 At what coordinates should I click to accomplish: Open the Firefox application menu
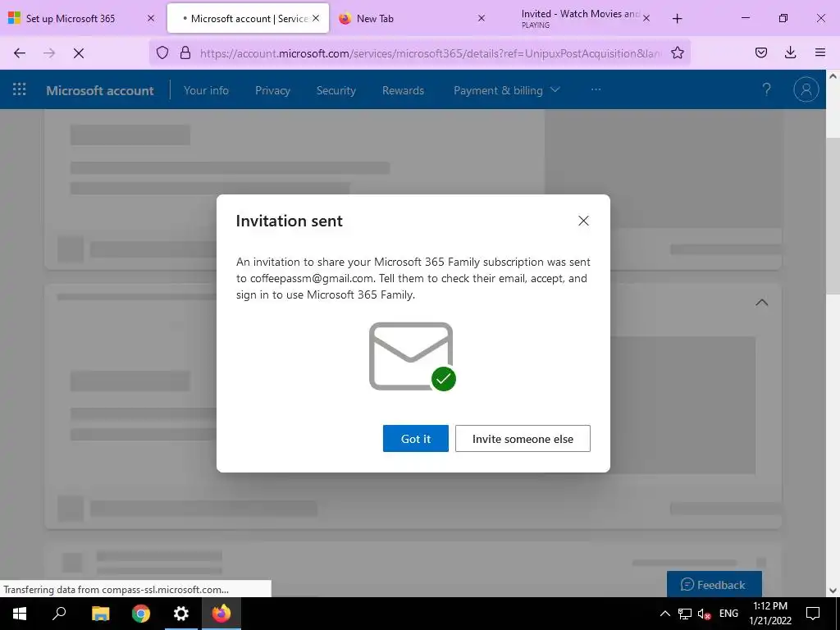[820, 52]
